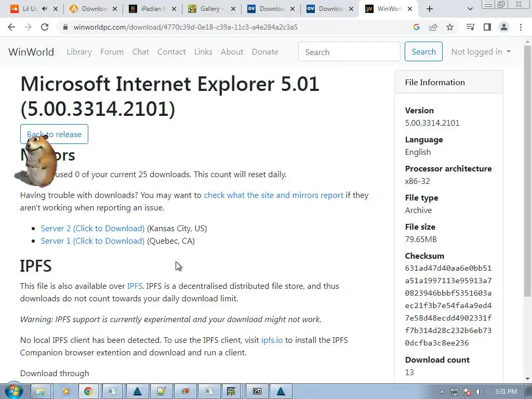The width and height of the screenshot is (532, 399).
Task: Open the browser side panel
Action: pos(487,27)
